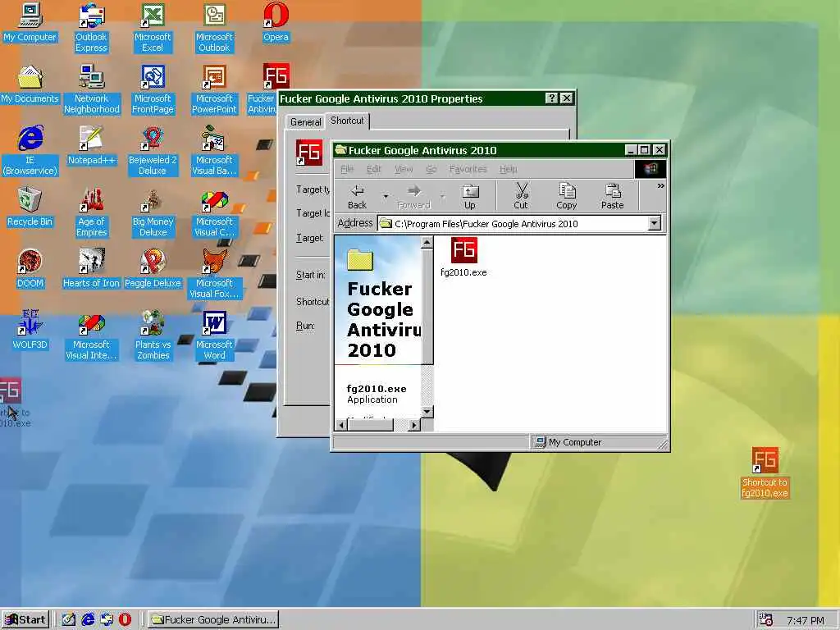Select the Microsoft PowerPoint shortcut
Screen dimensions: 840x630
point(214,89)
